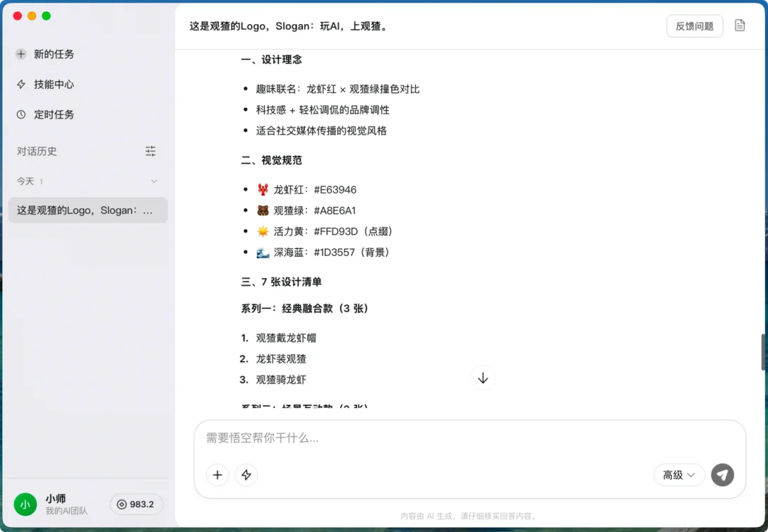Click the send message button
This screenshot has height=532, width=768.
point(722,475)
